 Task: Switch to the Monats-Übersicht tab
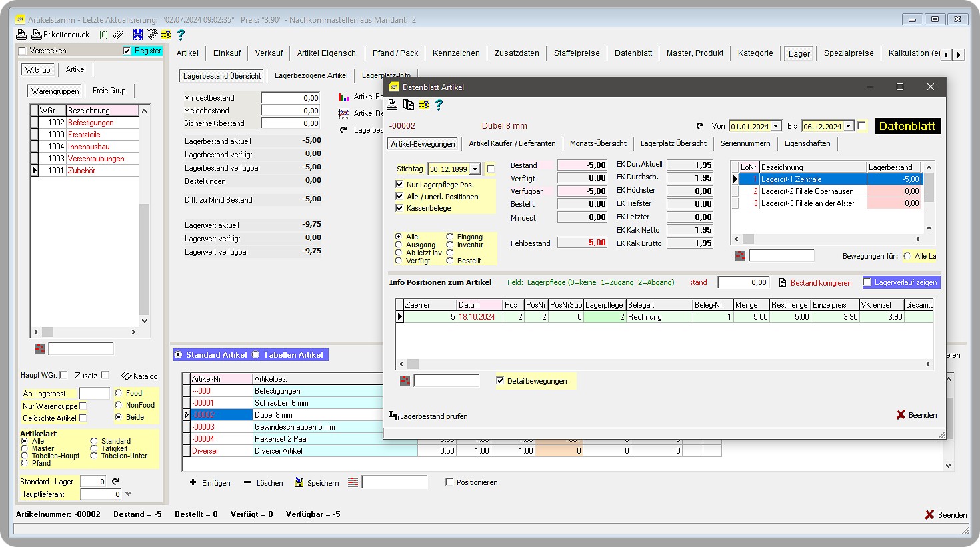click(x=597, y=143)
